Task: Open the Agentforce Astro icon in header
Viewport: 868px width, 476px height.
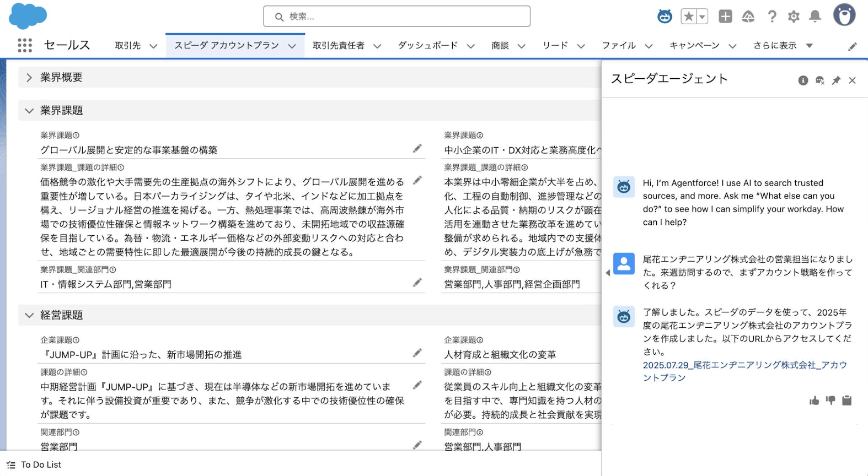Action: pos(665,17)
